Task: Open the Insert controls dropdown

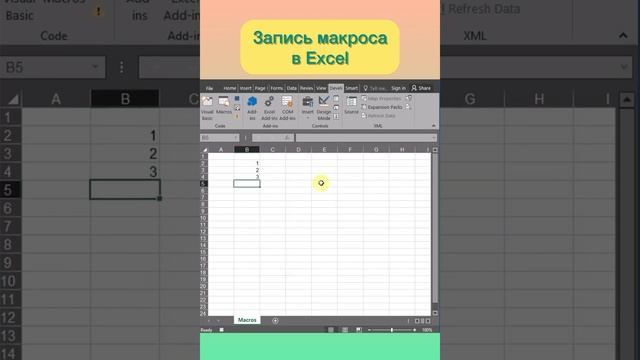Action: 308,108
